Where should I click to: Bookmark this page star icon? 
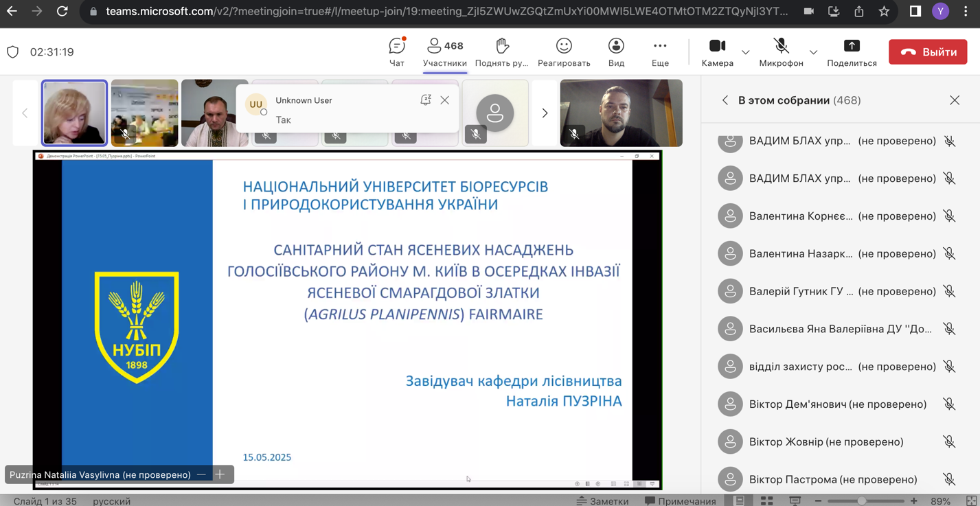click(884, 11)
